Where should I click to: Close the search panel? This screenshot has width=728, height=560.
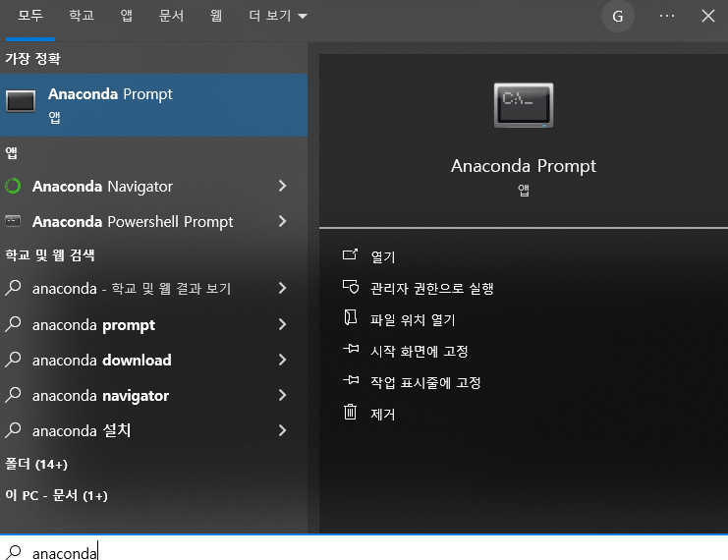(x=708, y=16)
